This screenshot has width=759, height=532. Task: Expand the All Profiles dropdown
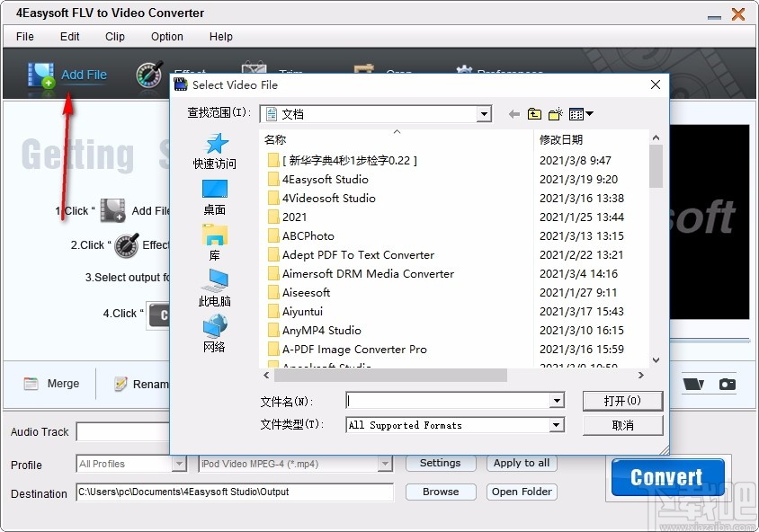pyautogui.click(x=177, y=462)
